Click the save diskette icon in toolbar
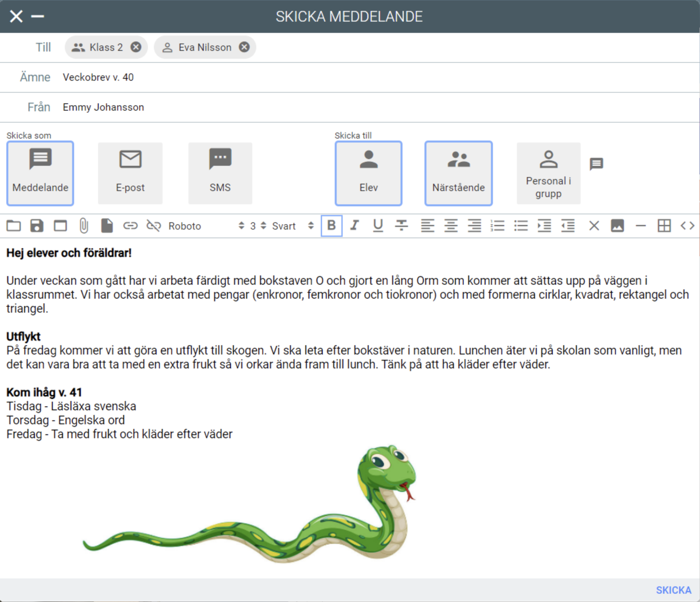 [x=37, y=226]
